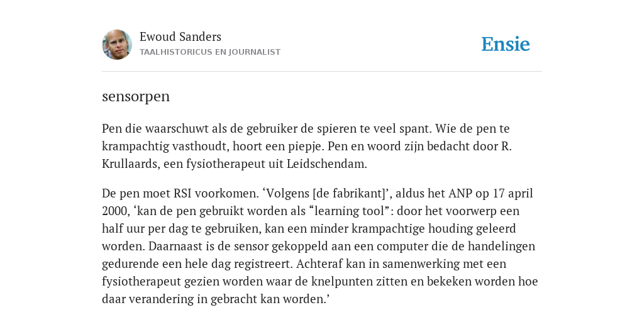Click the word 'Krullaards' in the text
The image size is (644, 322).
(x=130, y=164)
